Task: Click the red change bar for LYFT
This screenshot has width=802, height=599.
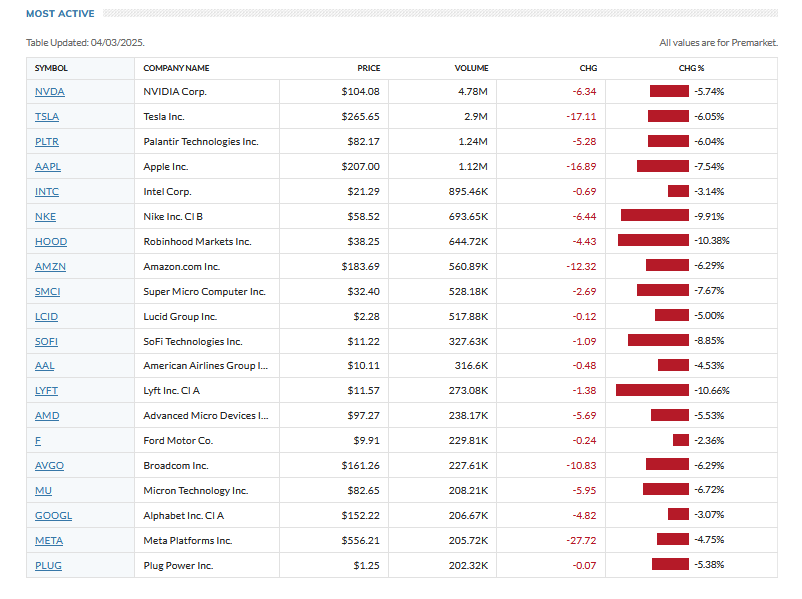Action: (x=652, y=390)
